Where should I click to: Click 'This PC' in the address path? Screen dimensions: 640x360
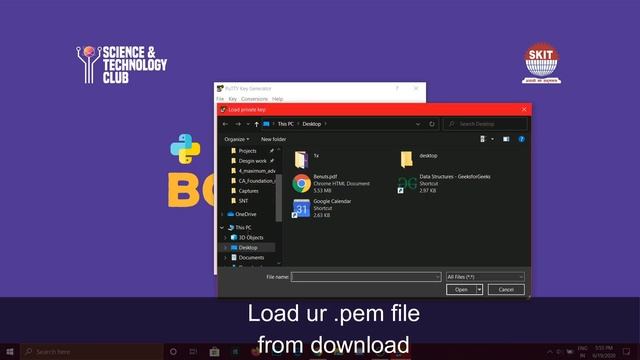(285, 124)
